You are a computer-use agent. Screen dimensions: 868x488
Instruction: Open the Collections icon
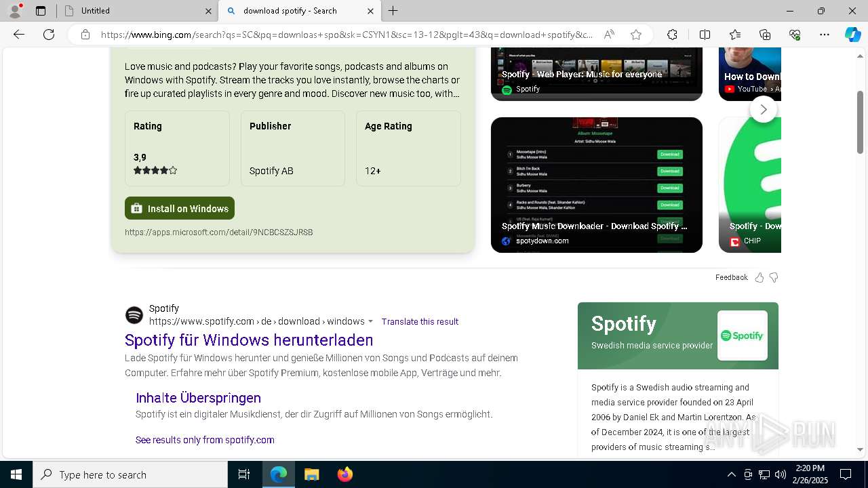click(765, 35)
